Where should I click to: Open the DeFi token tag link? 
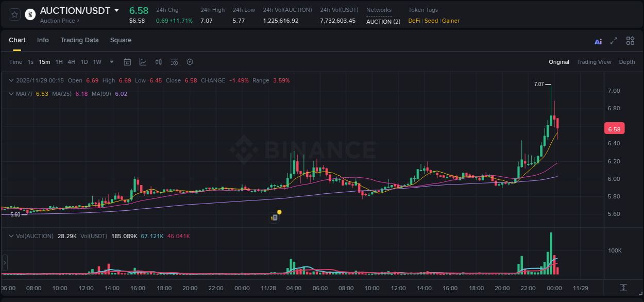[414, 21]
